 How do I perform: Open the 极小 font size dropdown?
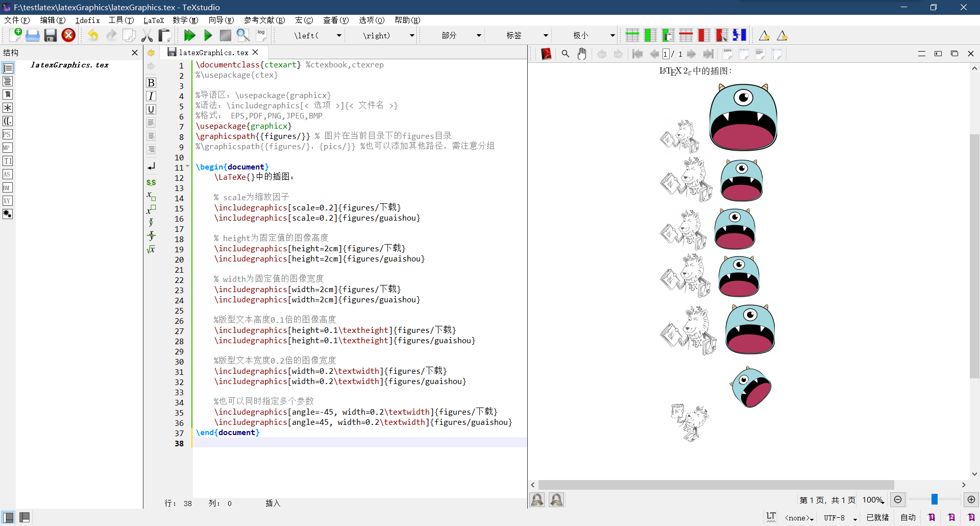click(x=612, y=35)
